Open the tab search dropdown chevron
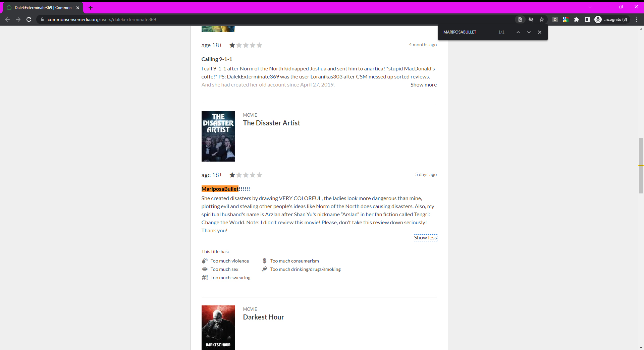Viewport: 644px width, 350px height. point(590,7)
